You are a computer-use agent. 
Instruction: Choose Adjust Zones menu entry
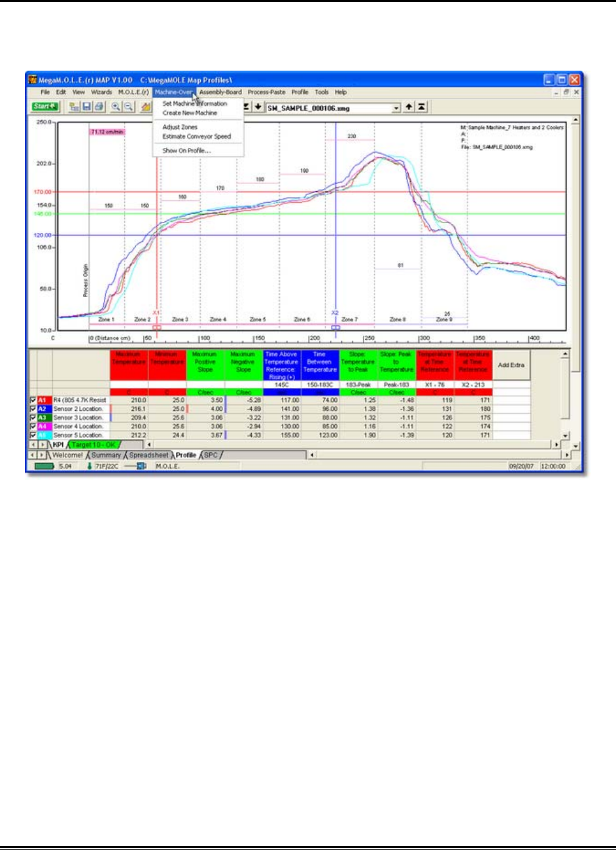point(180,127)
